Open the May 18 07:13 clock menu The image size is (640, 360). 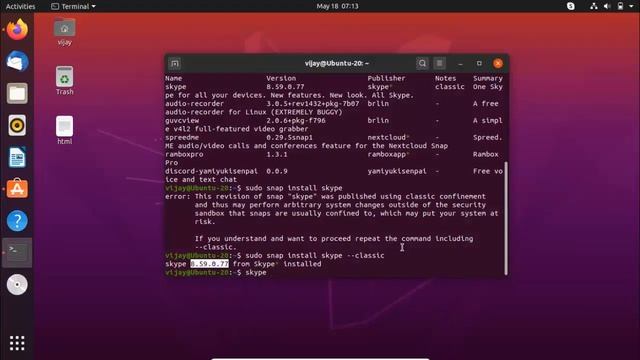coord(338,6)
